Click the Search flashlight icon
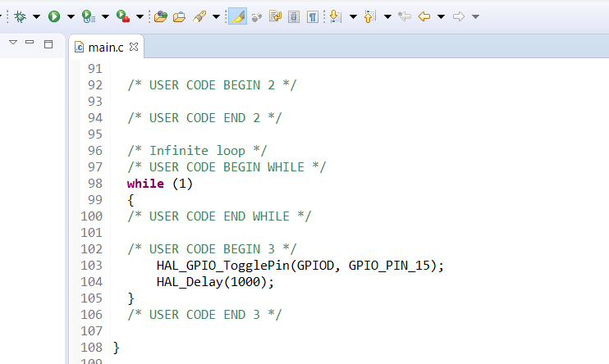The image size is (609, 364). 199,16
